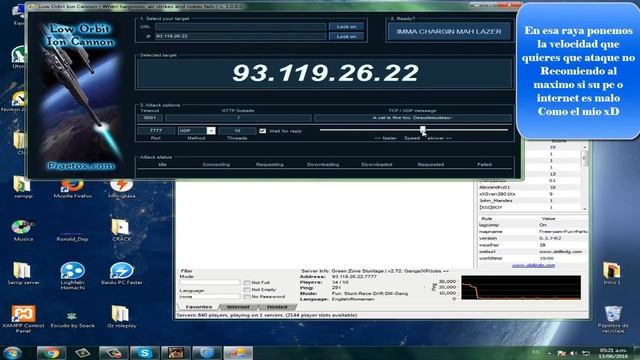
Task: Click Lock on next to URL field
Action: tap(346, 27)
